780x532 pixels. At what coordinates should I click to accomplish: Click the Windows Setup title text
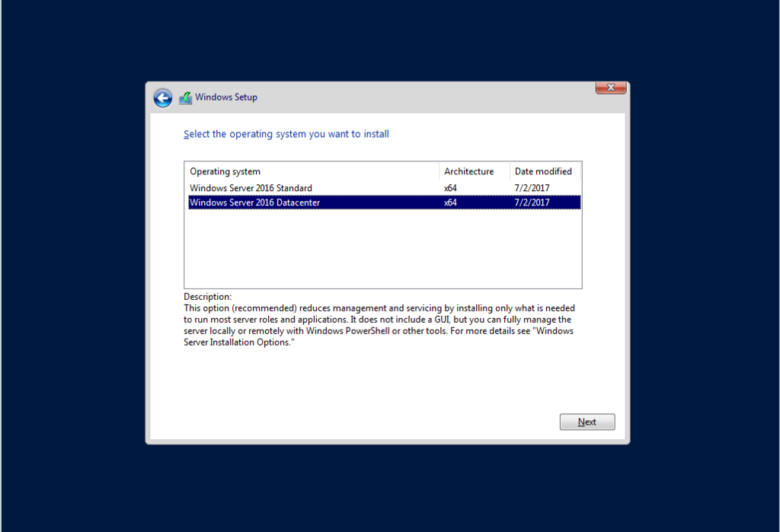(225, 97)
